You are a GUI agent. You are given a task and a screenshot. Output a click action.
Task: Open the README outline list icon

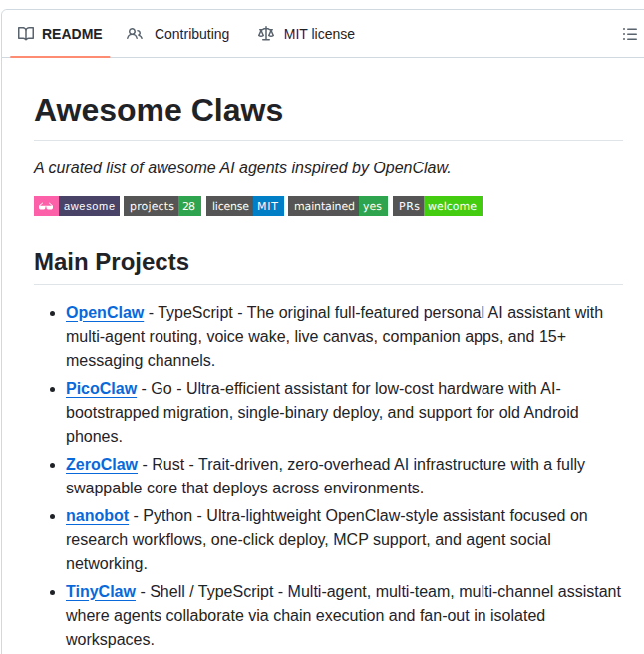point(629,34)
